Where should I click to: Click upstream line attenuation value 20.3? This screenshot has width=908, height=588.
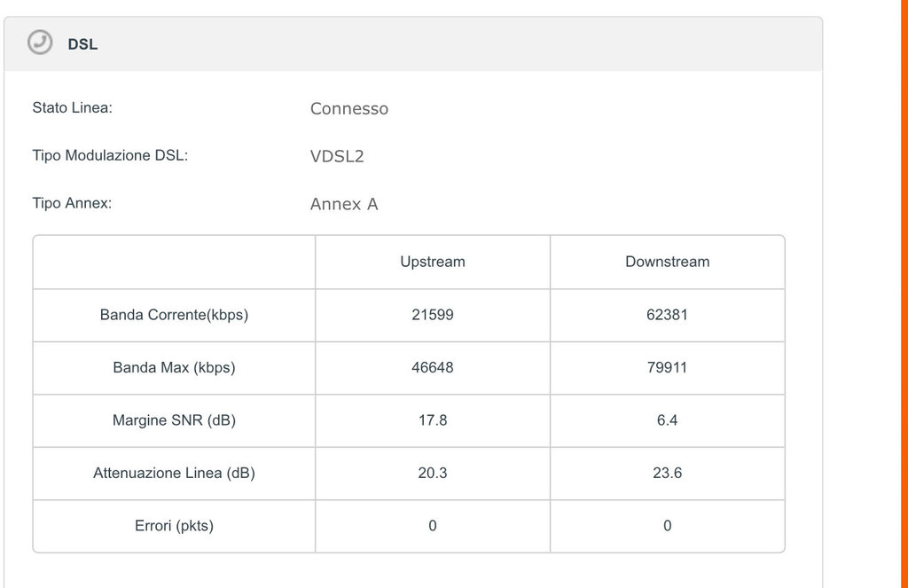pos(433,473)
